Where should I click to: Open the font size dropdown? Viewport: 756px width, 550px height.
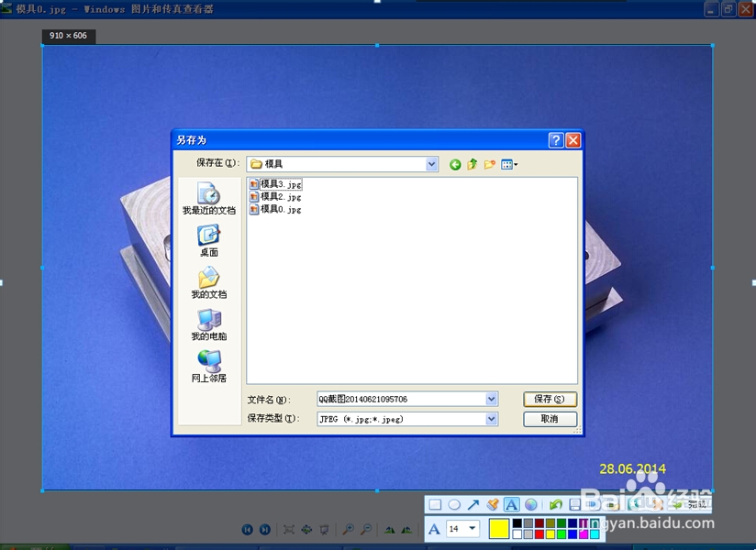point(472,528)
